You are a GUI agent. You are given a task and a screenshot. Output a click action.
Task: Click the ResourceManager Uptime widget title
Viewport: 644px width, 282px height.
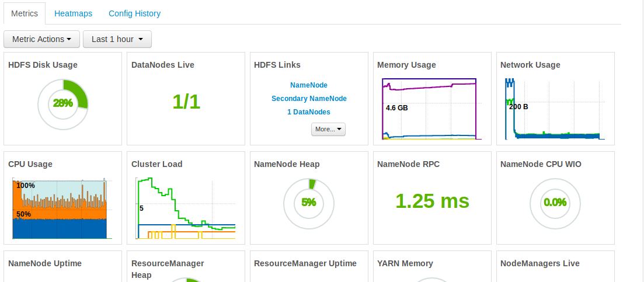[x=305, y=263]
